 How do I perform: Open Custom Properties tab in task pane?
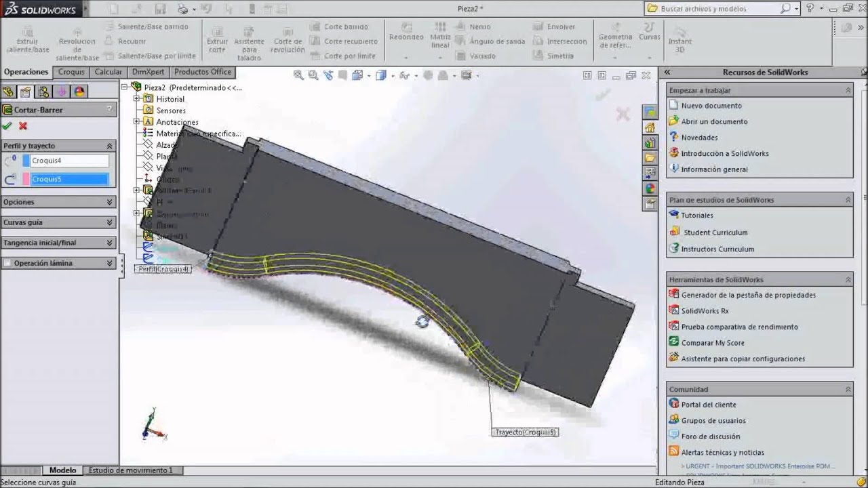click(650, 203)
